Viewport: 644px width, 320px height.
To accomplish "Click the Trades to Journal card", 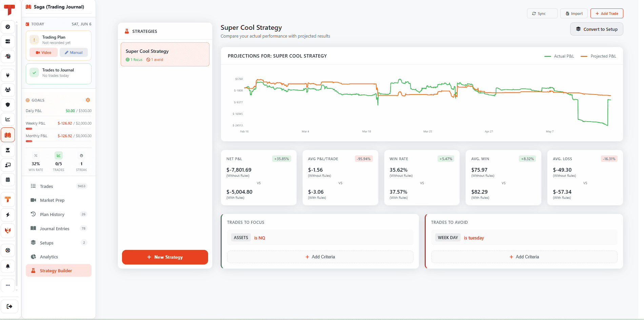I will [59, 74].
